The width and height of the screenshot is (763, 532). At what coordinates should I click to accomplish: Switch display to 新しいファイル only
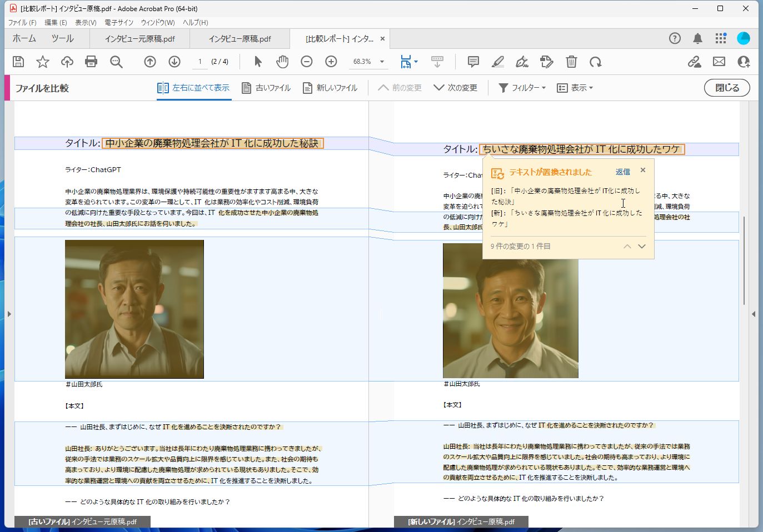click(330, 87)
